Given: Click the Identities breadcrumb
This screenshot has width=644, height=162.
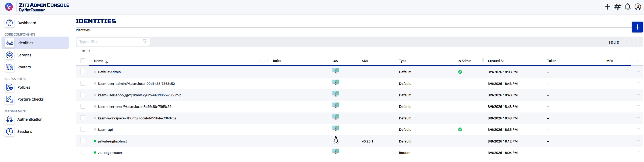Looking at the screenshot, I should [x=83, y=30].
